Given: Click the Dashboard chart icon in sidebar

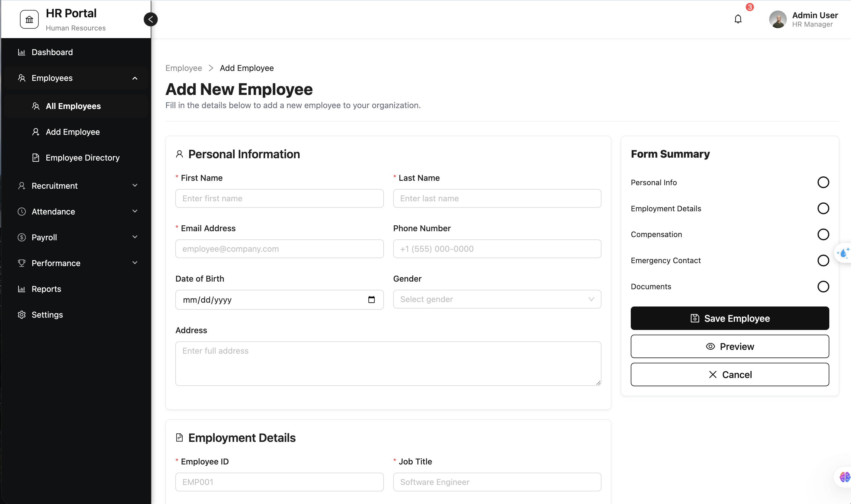Looking at the screenshot, I should point(22,52).
